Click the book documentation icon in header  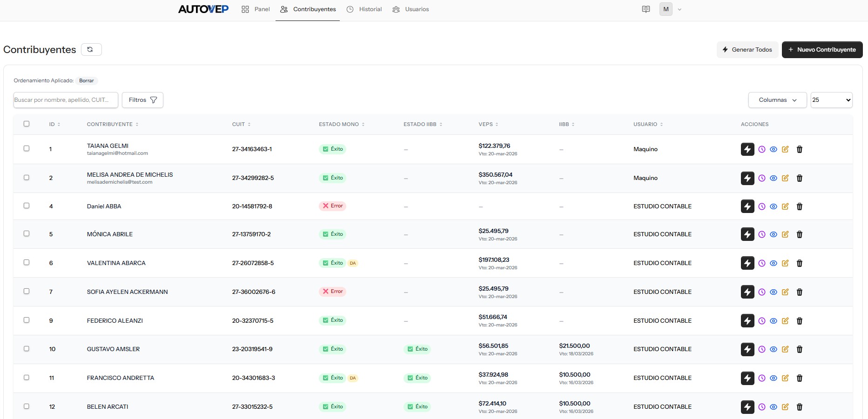coord(646,9)
